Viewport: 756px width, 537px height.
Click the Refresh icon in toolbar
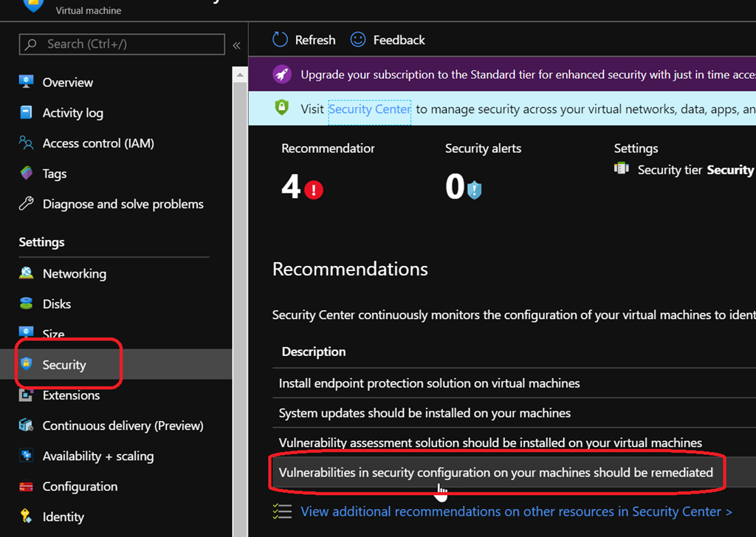281,40
